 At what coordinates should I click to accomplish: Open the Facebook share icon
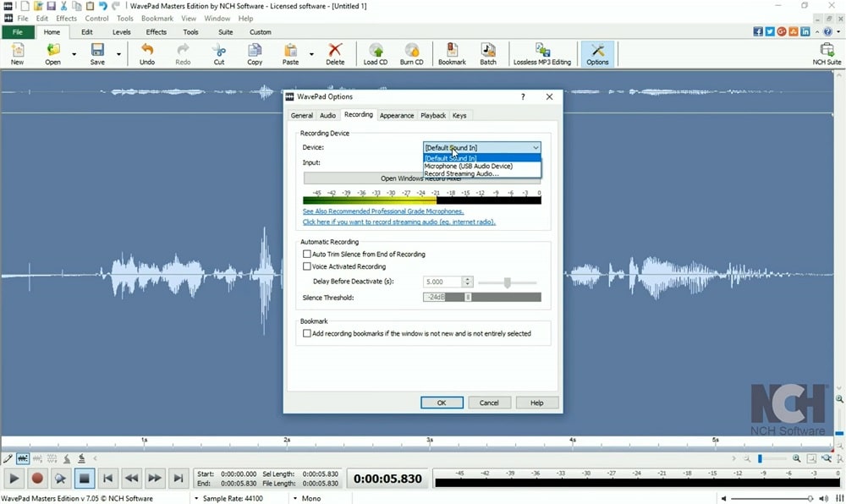[758, 32]
